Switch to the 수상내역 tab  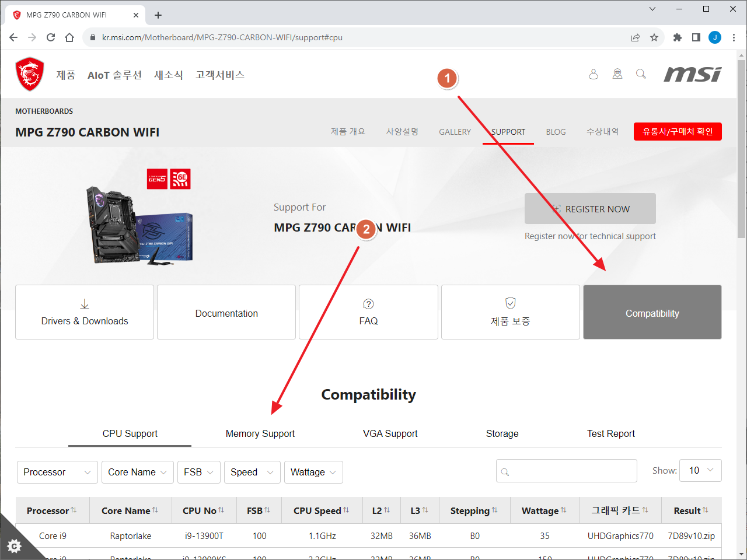[x=602, y=132]
